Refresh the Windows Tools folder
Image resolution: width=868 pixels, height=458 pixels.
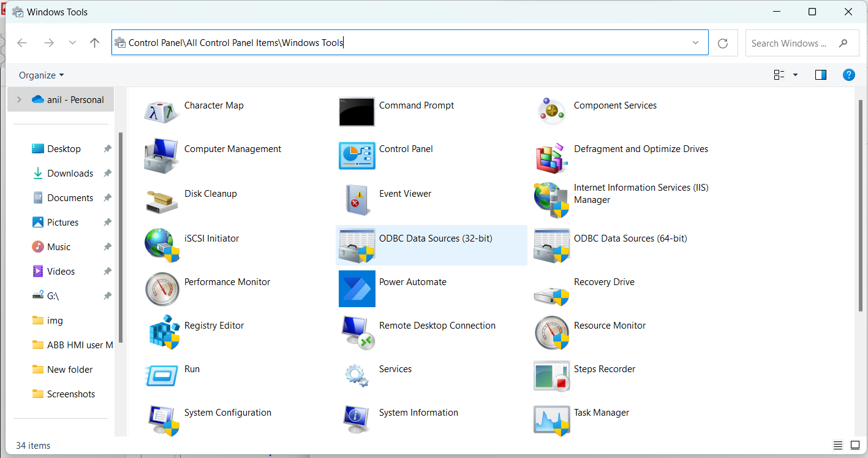[x=723, y=43]
